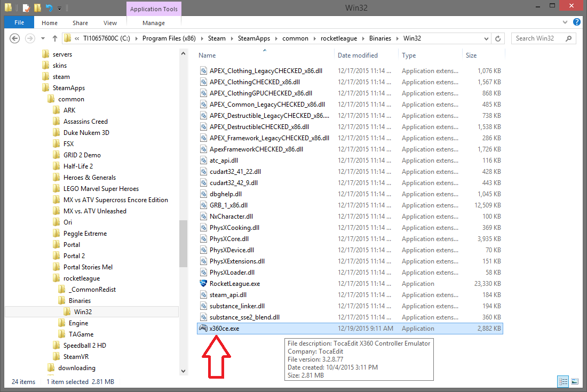Open the Half-Life 2 tree folder
This screenshot has width=587, height=392.
[x=78, y=166]
